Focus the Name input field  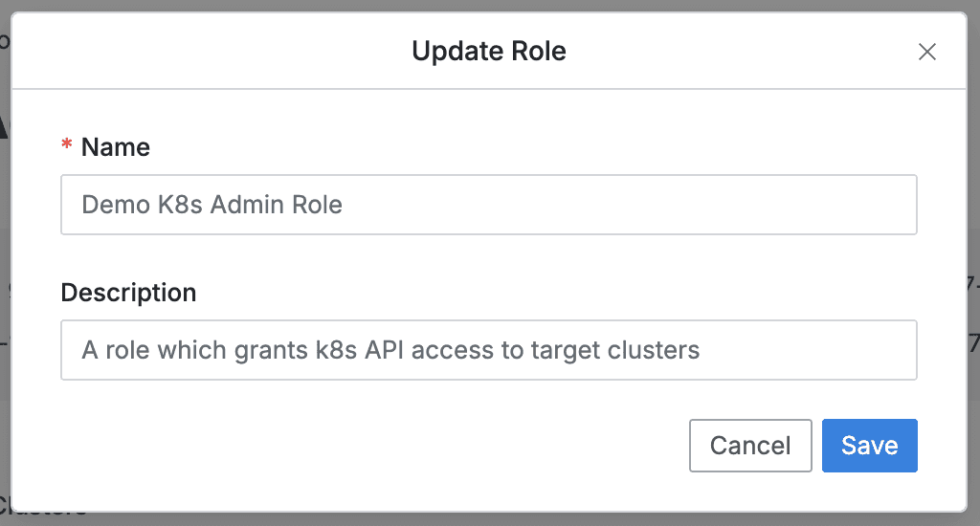[488, 205]
